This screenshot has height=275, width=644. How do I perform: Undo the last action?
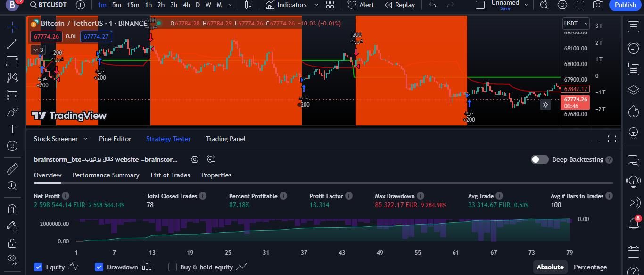point(432,5)
